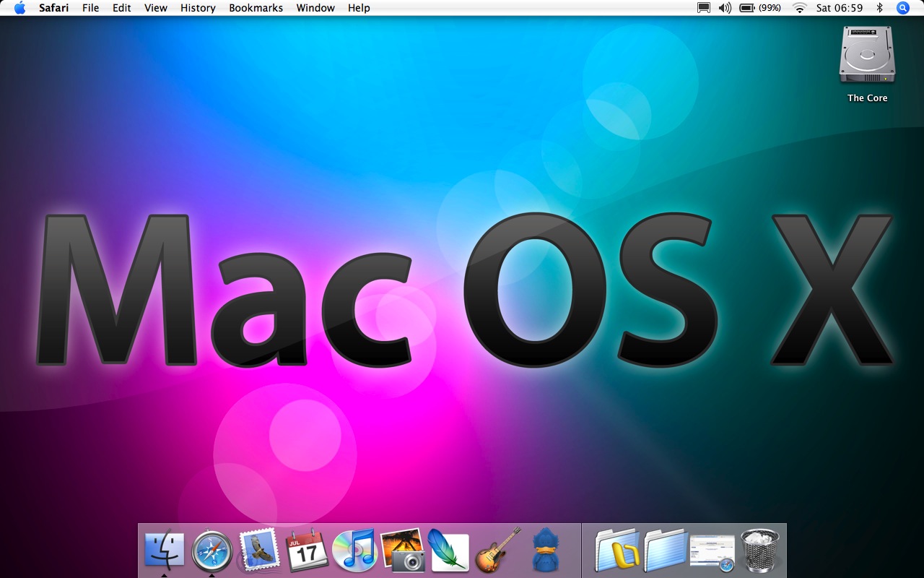
Task: Launch Mail from the Dock
Action: pyautogui.click(x=258, y=550)
